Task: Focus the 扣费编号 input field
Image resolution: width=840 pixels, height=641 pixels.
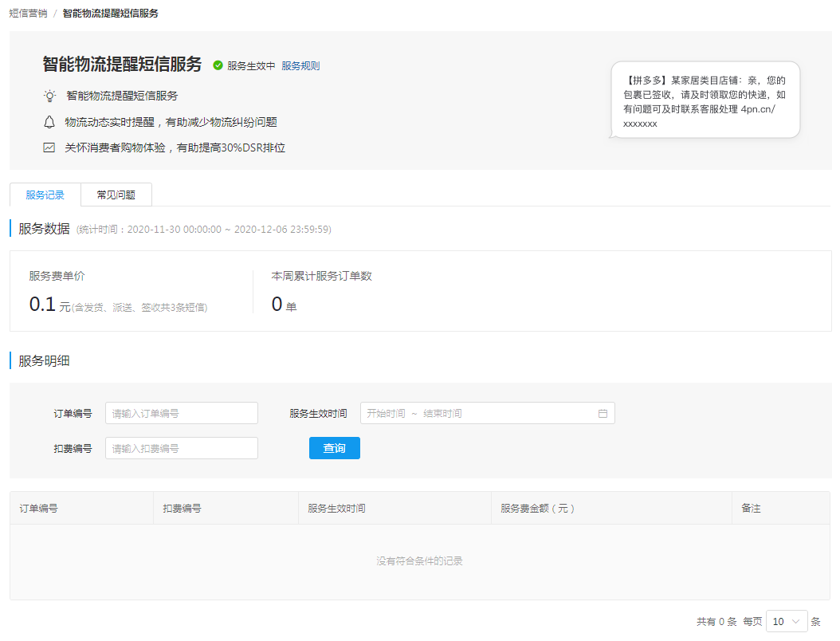Action: [182, 449]
